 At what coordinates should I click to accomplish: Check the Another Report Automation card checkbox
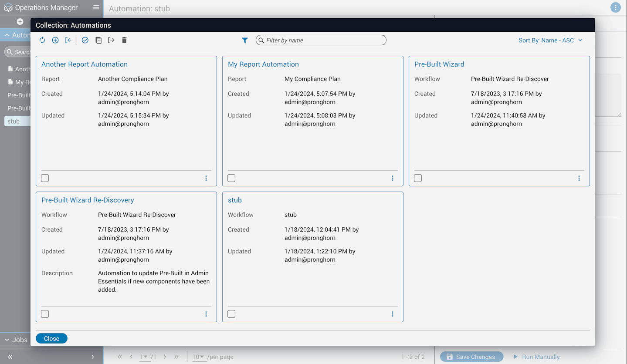(x=45, y=178)
